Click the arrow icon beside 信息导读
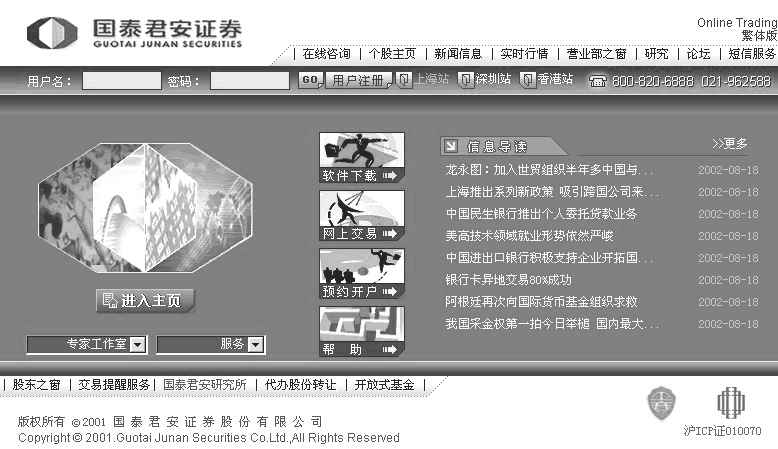The width and height of the screenshot is (778, 449). pos(451,146)
